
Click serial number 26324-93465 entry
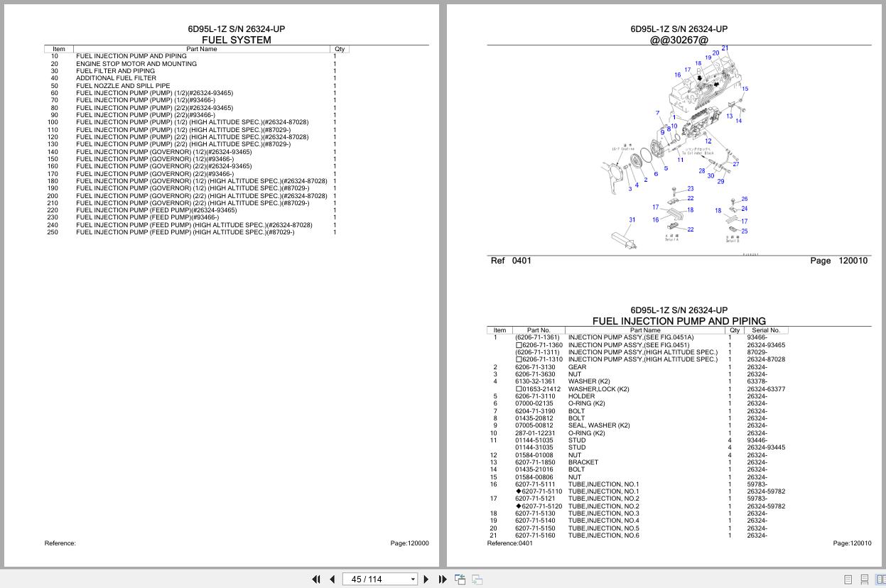[x=766, y=345]
